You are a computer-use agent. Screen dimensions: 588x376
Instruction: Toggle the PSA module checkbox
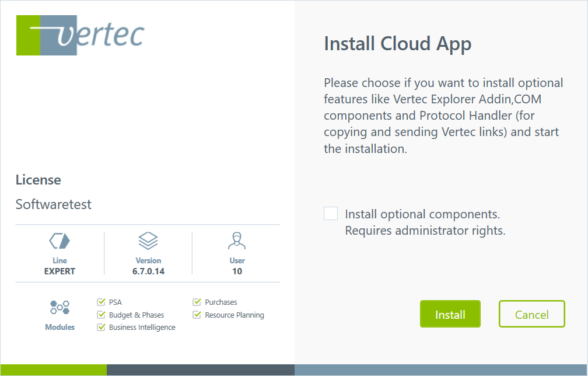pos(101,302)
